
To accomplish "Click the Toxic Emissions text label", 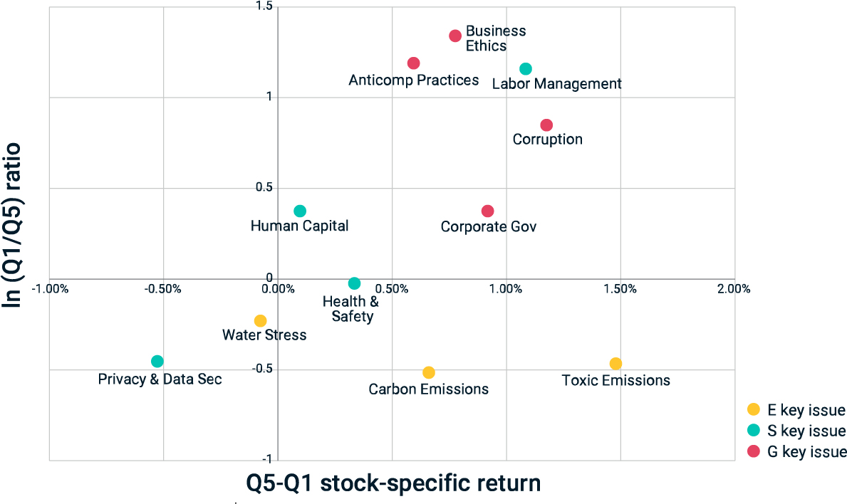I will 615,380.
